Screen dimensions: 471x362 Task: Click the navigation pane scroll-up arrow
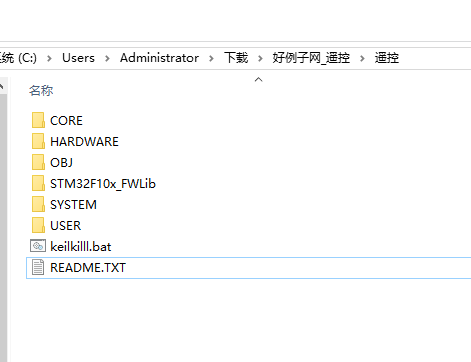tap(3, 86)
